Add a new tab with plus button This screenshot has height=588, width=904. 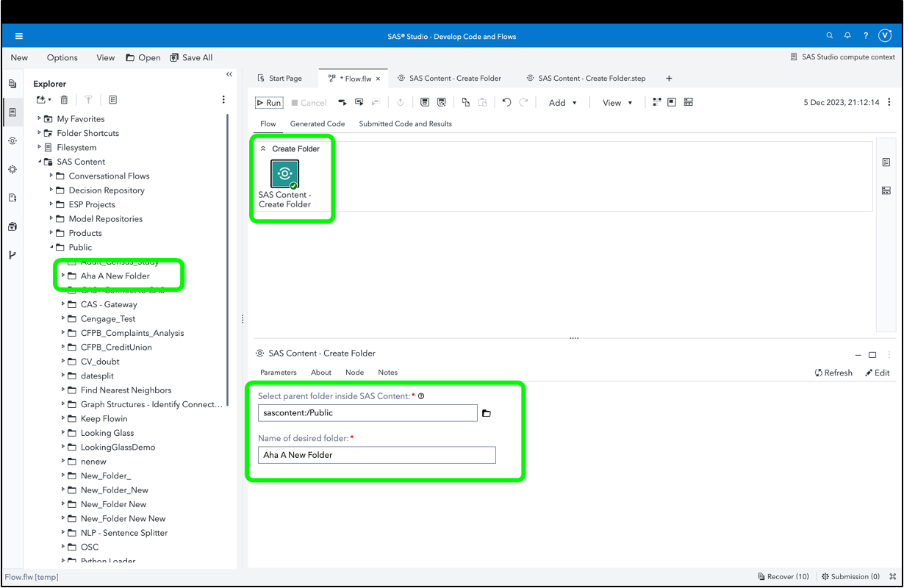[669, 78]
